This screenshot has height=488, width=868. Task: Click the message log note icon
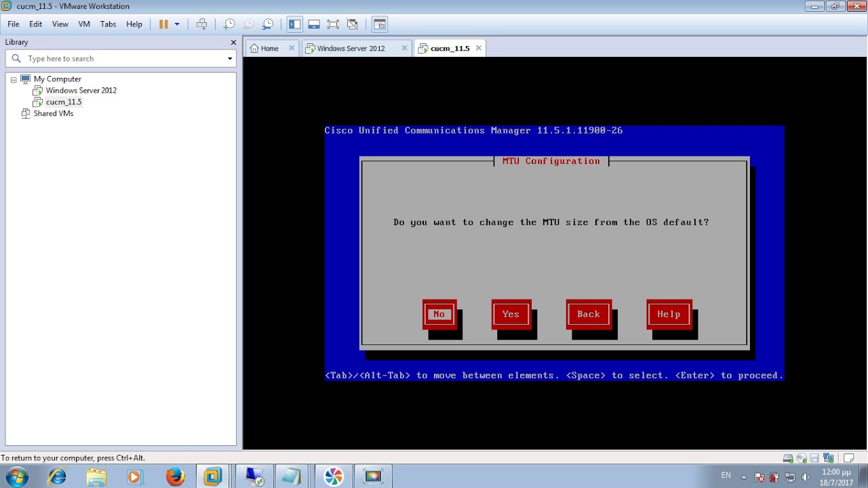(849, 458)
